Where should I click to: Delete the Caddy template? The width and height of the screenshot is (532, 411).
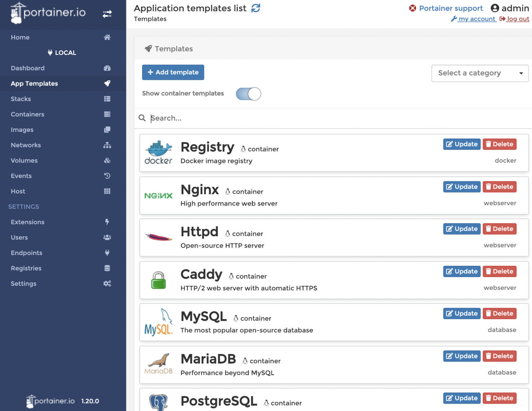500,271
